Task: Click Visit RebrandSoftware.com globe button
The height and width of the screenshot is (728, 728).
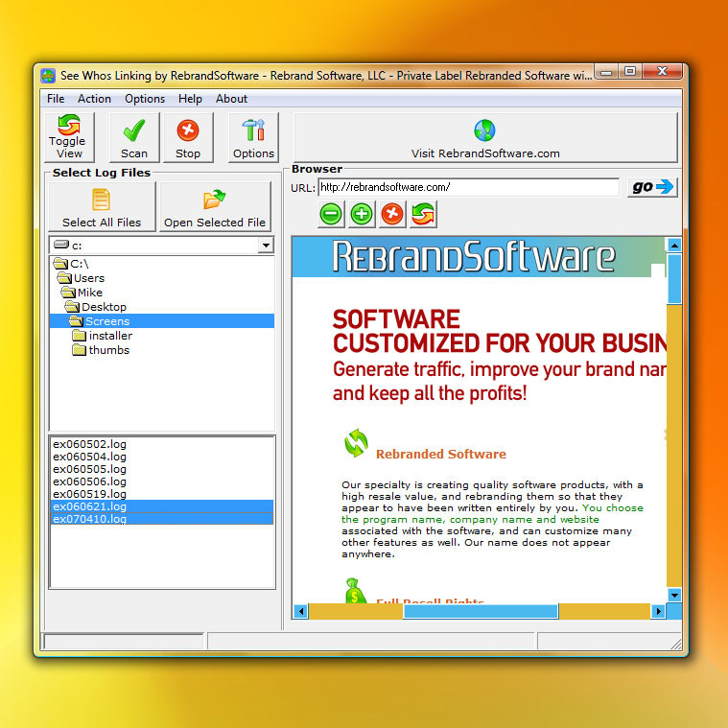Action: click(x=485, y=137)
